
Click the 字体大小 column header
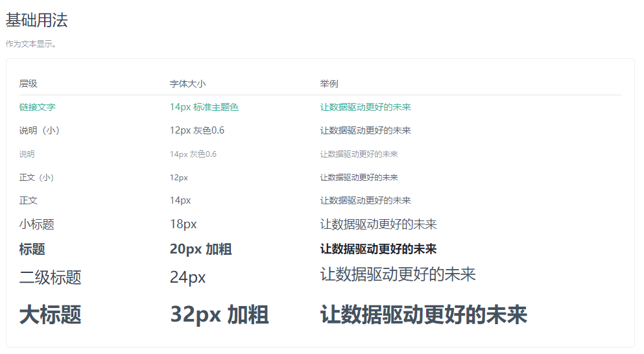187,84
